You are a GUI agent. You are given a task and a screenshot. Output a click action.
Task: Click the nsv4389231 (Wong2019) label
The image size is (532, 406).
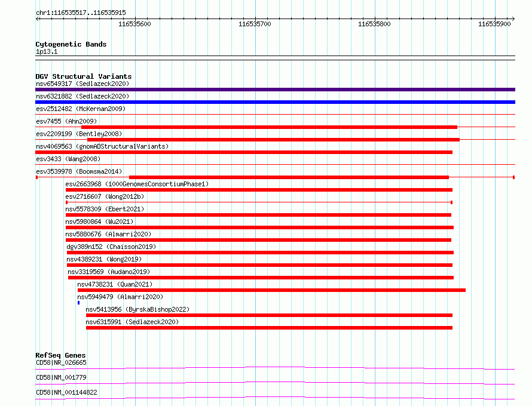(x=104, y=259)
